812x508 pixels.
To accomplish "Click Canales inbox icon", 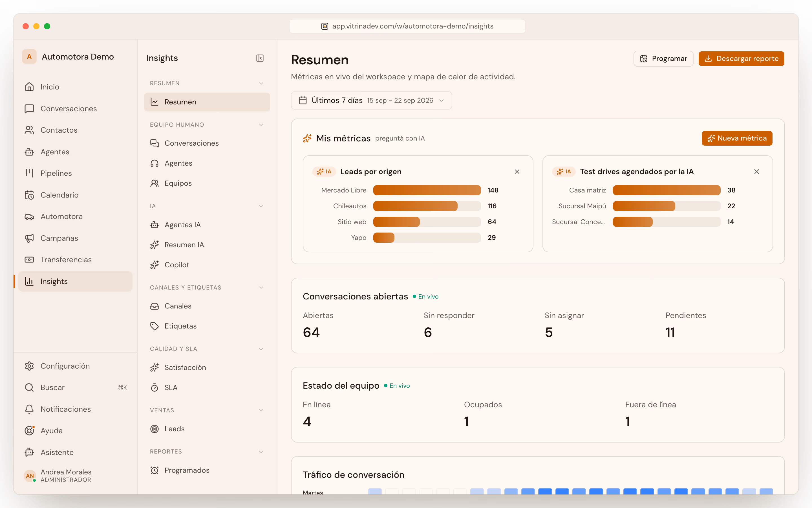I will [x=154, y=306].
